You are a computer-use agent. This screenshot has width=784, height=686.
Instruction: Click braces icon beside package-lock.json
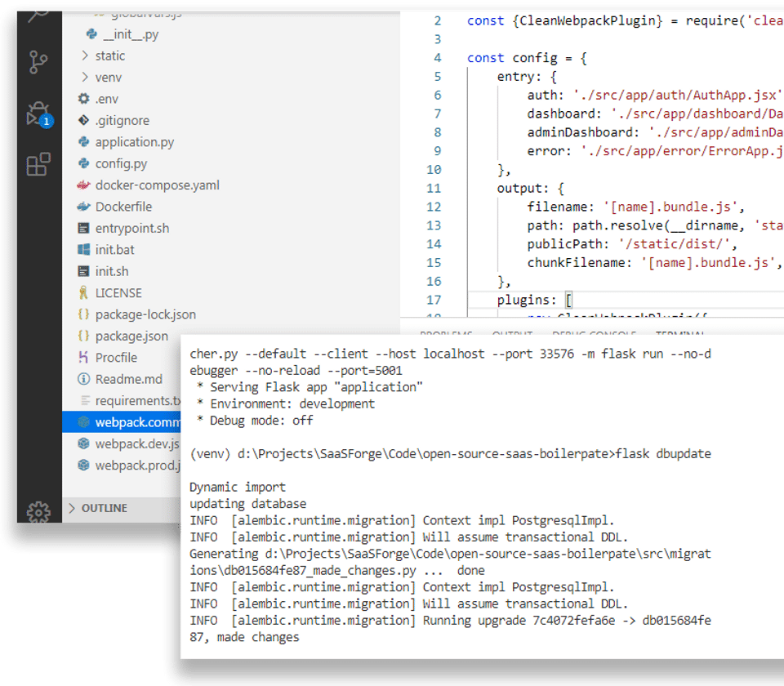click(x=83, y=314)
